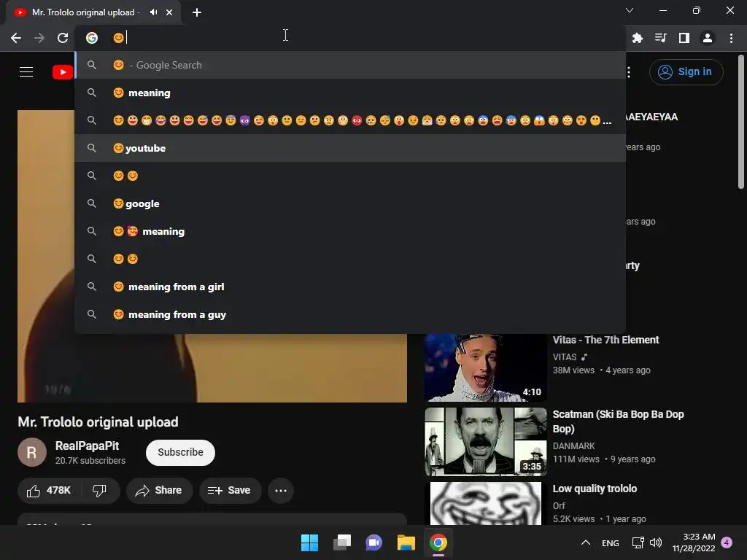
Task: Open the clock and date in taskbar
Action: (x=694, y=542)
